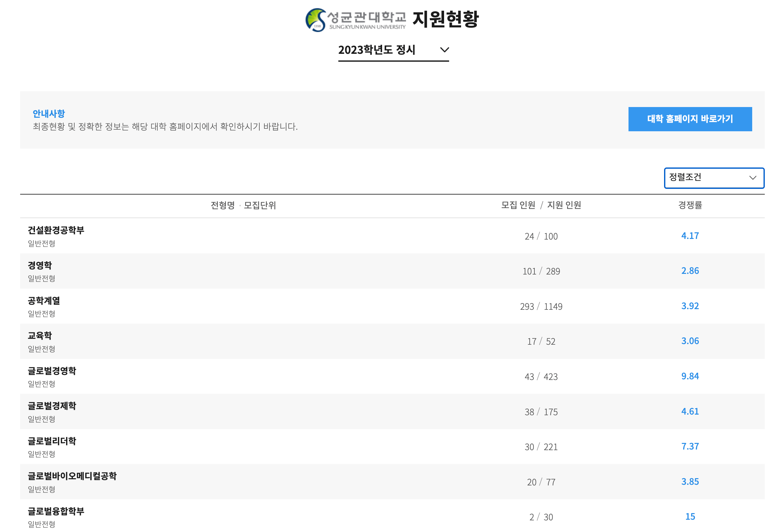
Task: Click the Sungkyunkwan University logo
Action: 355,22
